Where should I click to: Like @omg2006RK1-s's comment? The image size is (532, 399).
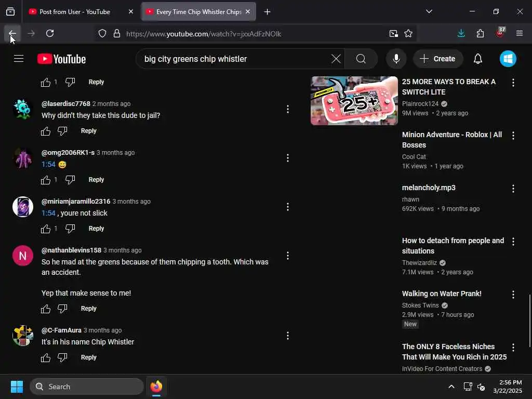(46, 180)
